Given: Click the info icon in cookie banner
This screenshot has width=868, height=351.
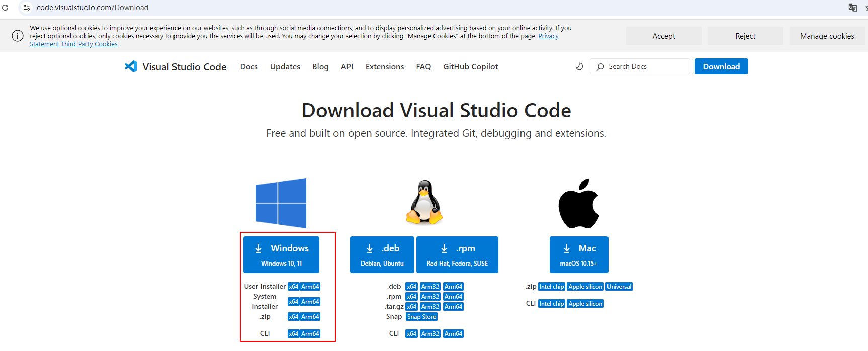Looking at the screenshot, I should tap(18, 36).
